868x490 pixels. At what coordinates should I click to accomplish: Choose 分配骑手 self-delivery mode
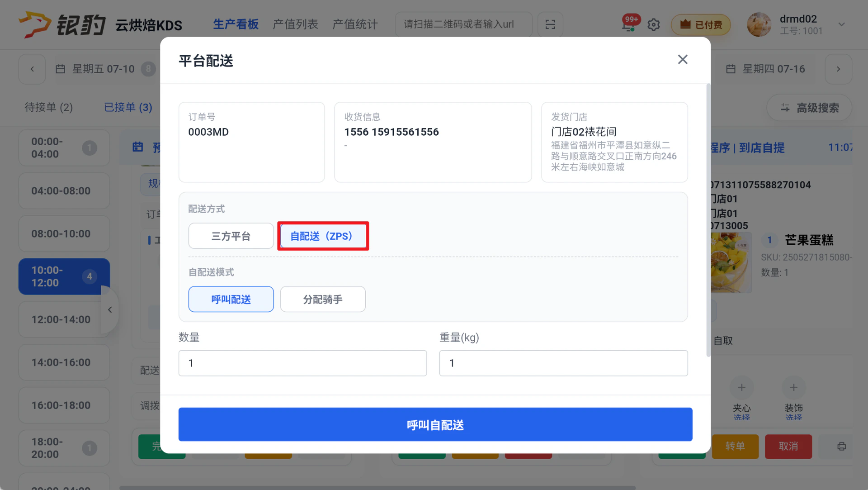click(x=323, y=299)
